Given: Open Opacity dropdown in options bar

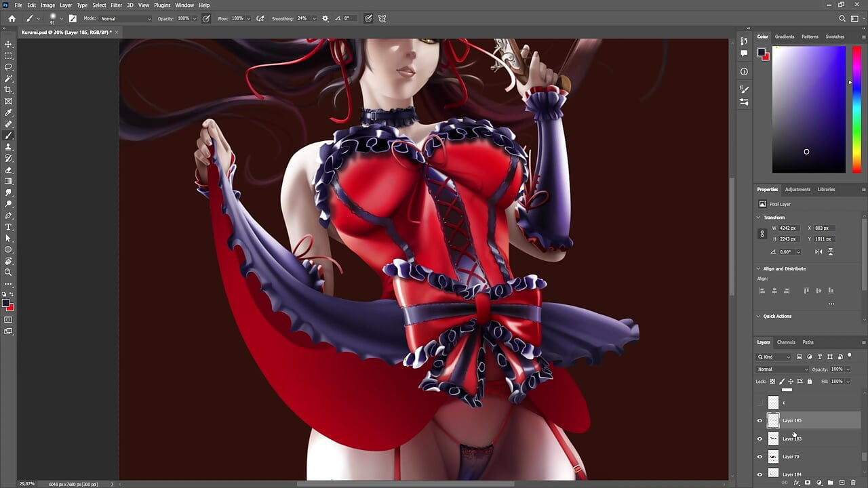Looking at the screenshot, I should [x=195, y=18].
